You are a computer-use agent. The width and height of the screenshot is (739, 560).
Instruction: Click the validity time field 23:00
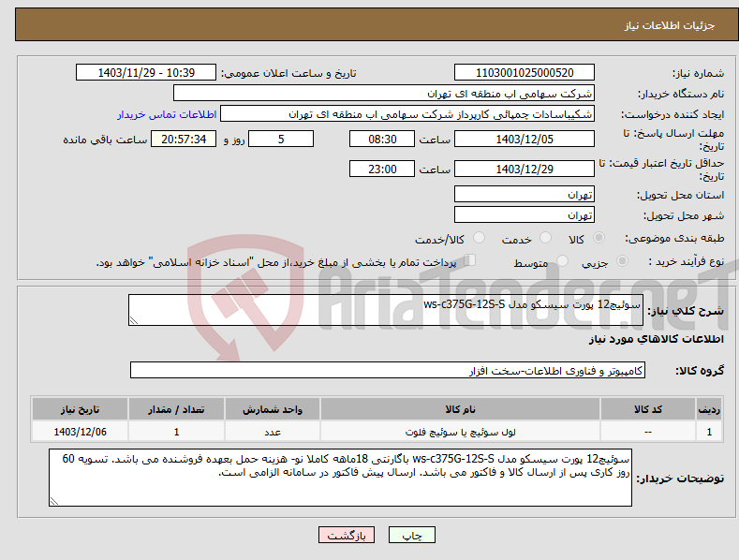pos(382,169)
